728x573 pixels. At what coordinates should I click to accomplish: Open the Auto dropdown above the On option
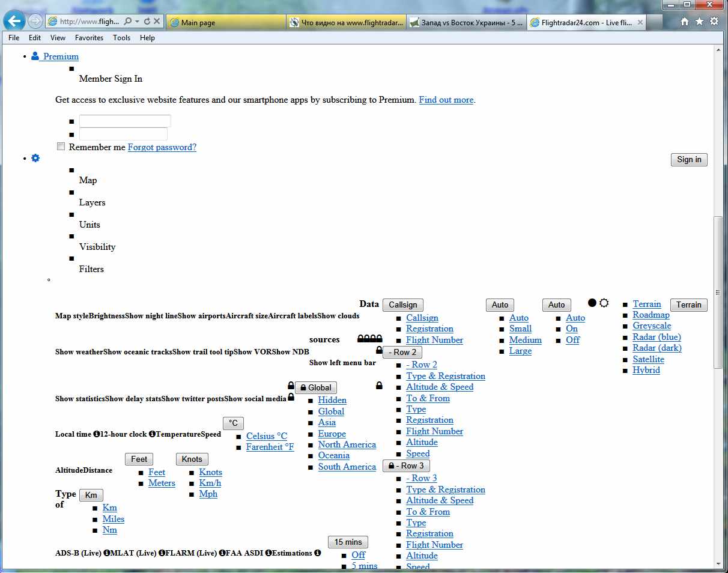click(557, 305)
